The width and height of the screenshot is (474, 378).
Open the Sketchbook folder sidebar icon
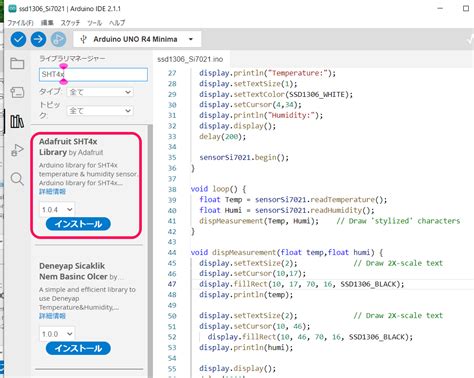click(17, 63)
